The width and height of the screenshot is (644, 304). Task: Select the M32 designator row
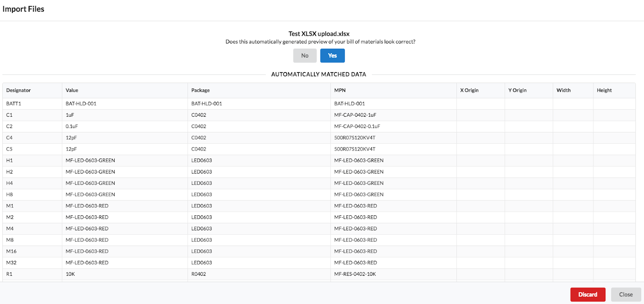point(11,263)
